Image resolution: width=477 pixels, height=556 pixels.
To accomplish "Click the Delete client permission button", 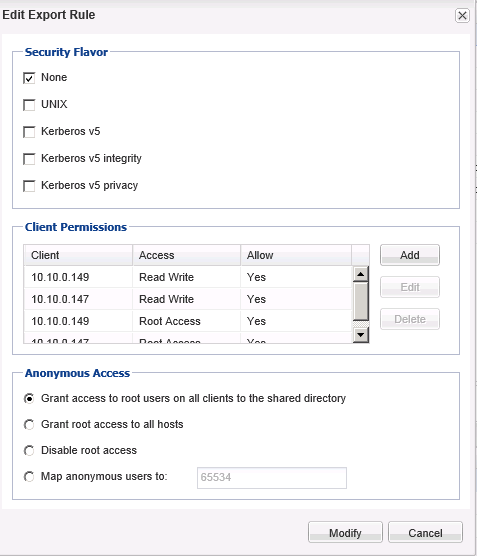I will coord(410,319).
